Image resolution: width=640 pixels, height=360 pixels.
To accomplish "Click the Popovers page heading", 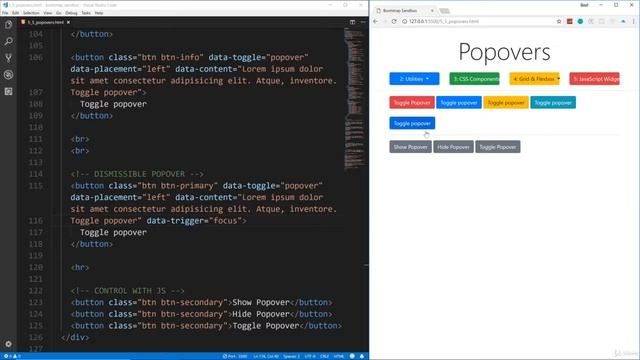I will pyautogui.click(x=504, y=52).
